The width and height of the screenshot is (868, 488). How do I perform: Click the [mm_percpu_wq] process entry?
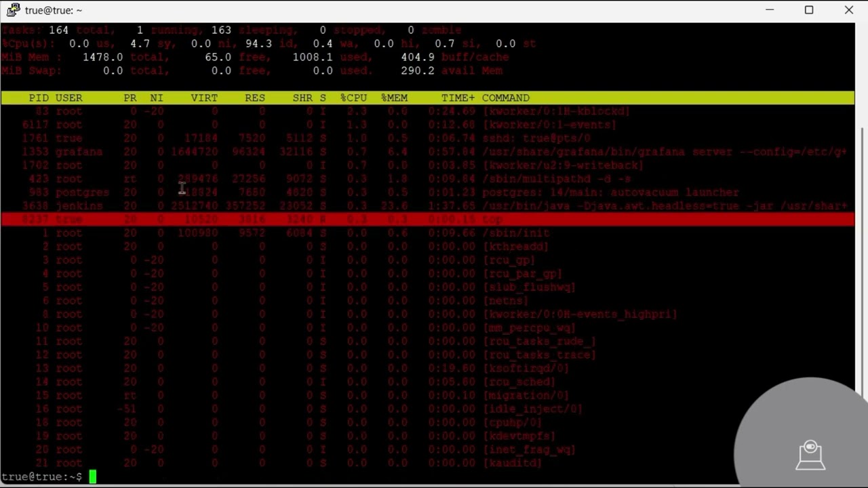click(x=529, y=328)
